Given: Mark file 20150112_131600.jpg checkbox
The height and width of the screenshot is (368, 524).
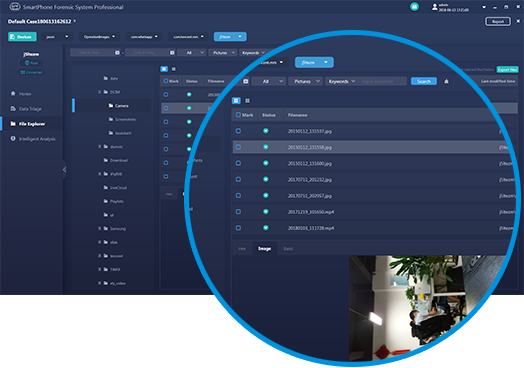Looking at the screenshot, I should click(x=238, y=163).
